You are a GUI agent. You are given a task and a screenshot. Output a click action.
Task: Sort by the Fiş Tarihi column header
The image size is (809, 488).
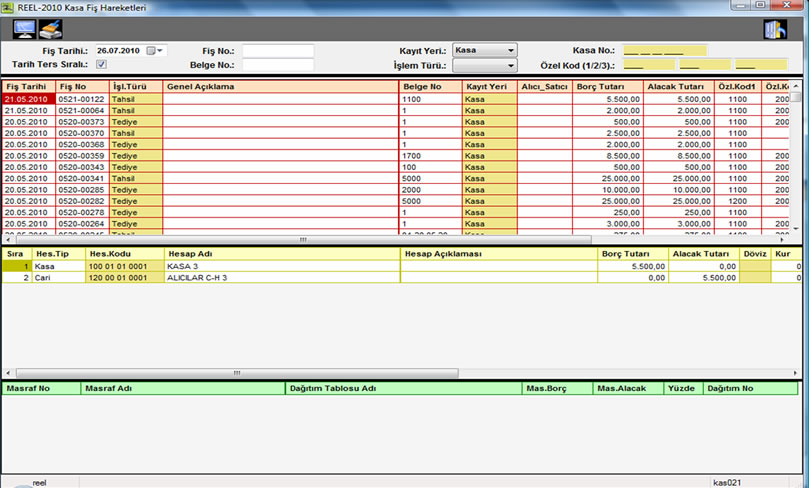coord(28,87)
